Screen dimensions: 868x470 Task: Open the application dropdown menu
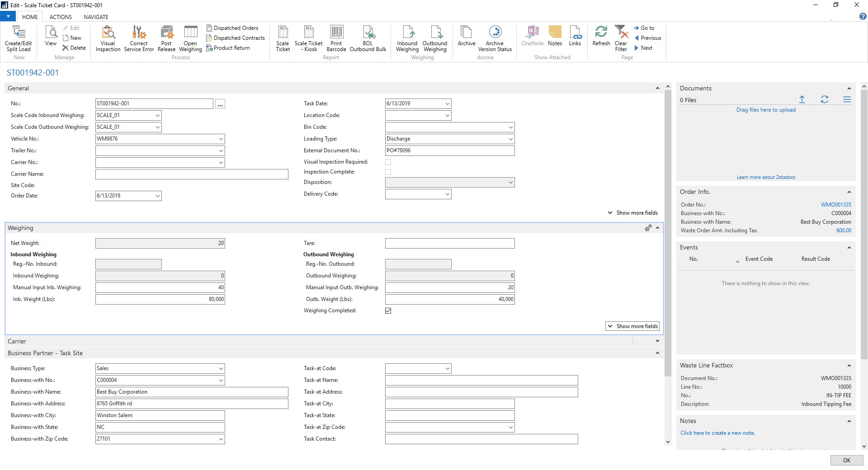[x=8, y=16]
